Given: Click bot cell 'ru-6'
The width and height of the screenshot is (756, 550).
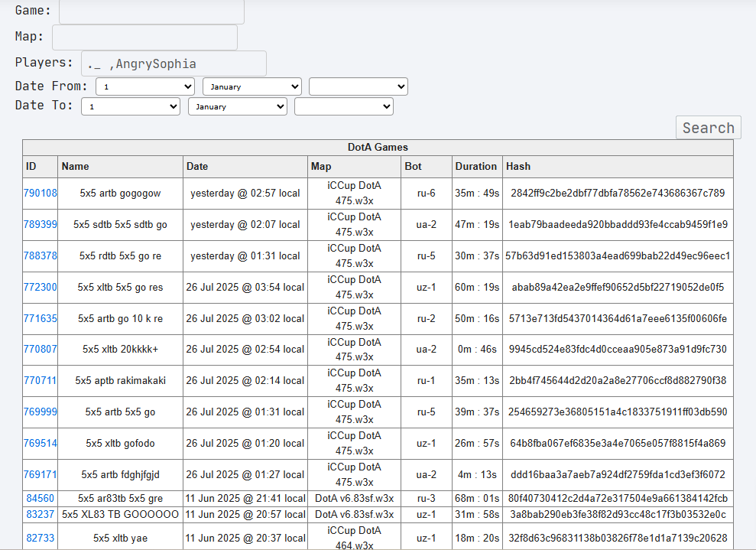Looking at the screenshot, I should tap(427, 194).
